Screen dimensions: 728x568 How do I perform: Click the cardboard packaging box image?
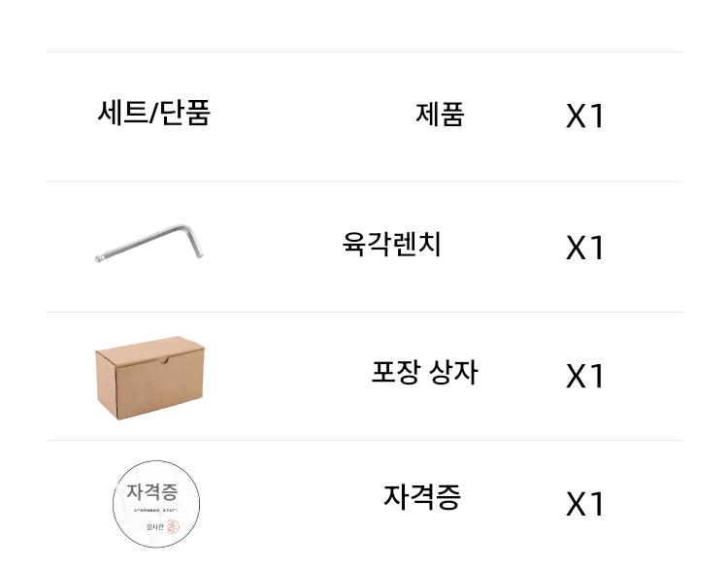point(149,377)
